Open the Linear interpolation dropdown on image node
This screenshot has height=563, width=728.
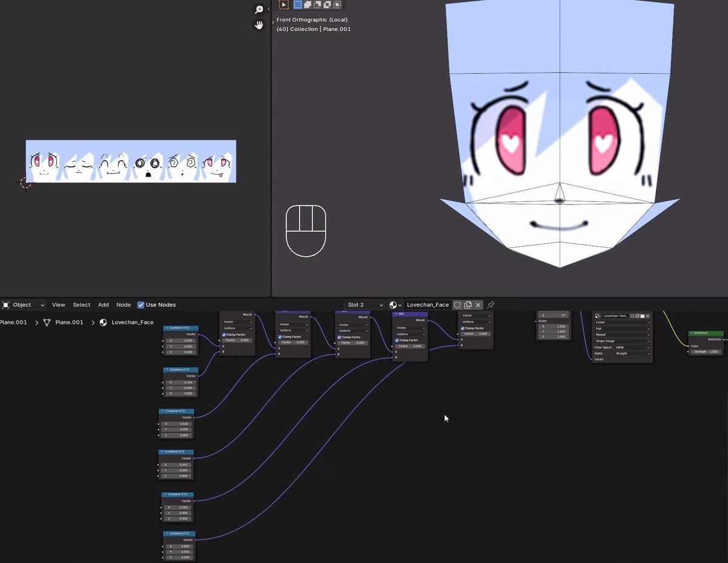coord(622,322)
